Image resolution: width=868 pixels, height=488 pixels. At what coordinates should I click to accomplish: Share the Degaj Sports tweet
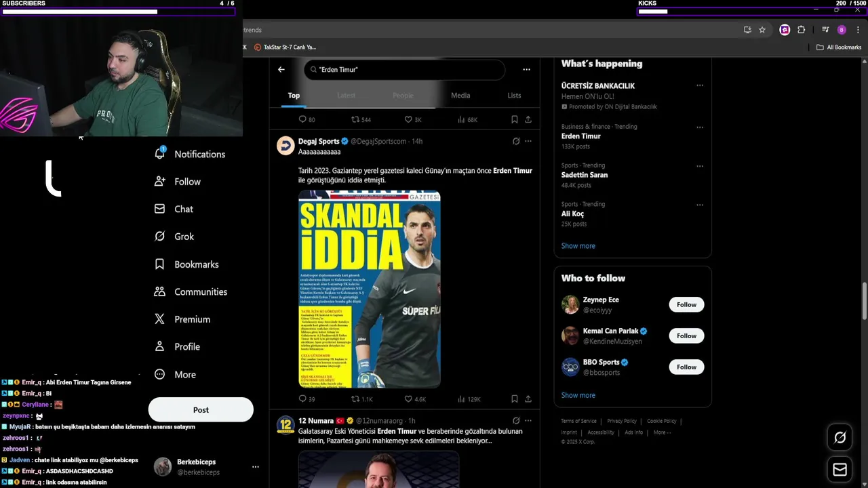pyautogui.click(x=528, y=399)
